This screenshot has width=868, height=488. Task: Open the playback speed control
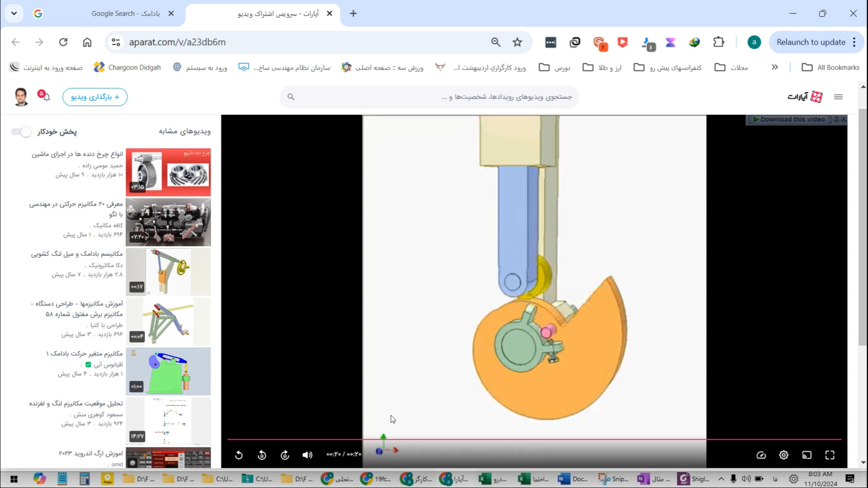pyautogui.click(x=761, y=455)
